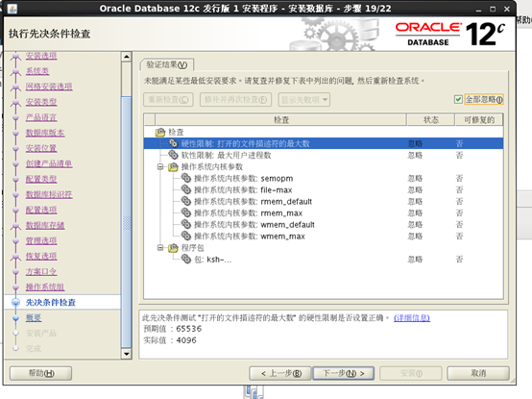Go to the 方案口令 step link
Viewport: 532px width, 399px height.
[x=41, y=272]
